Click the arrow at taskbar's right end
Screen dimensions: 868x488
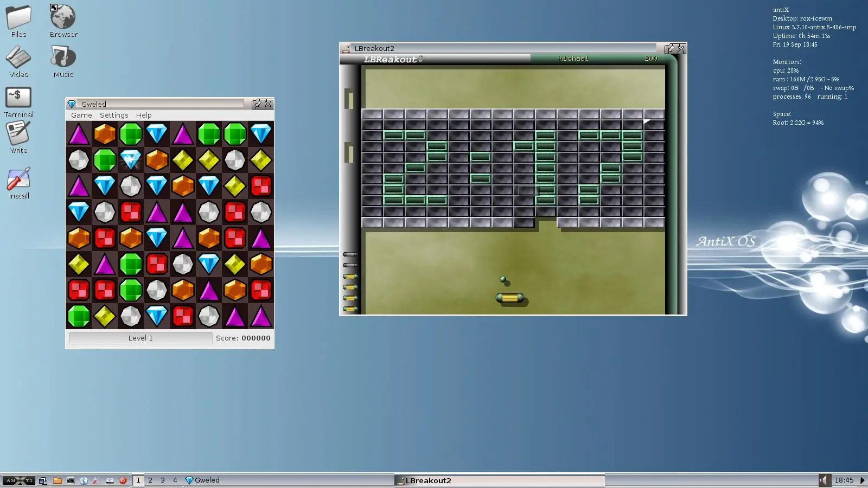[863, 480]
